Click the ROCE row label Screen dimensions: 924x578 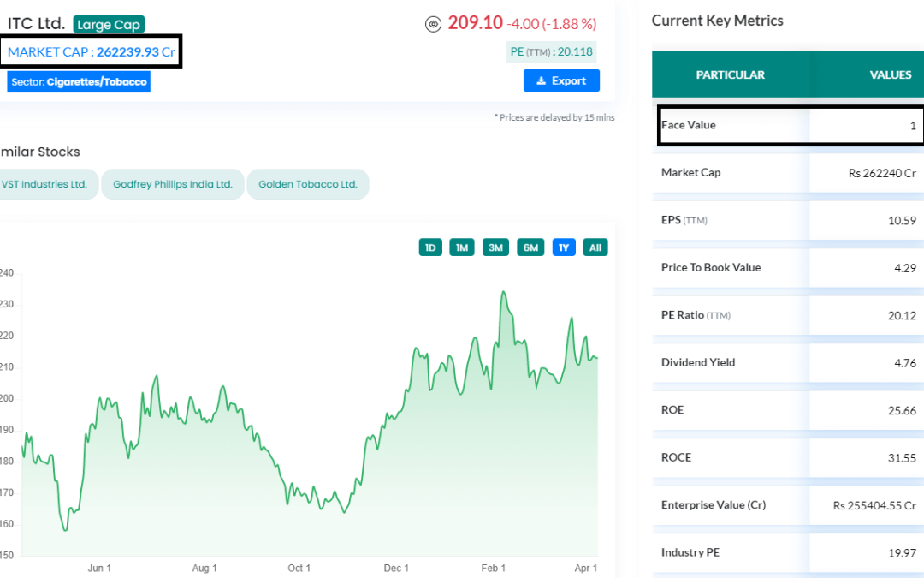pos(676,457)
